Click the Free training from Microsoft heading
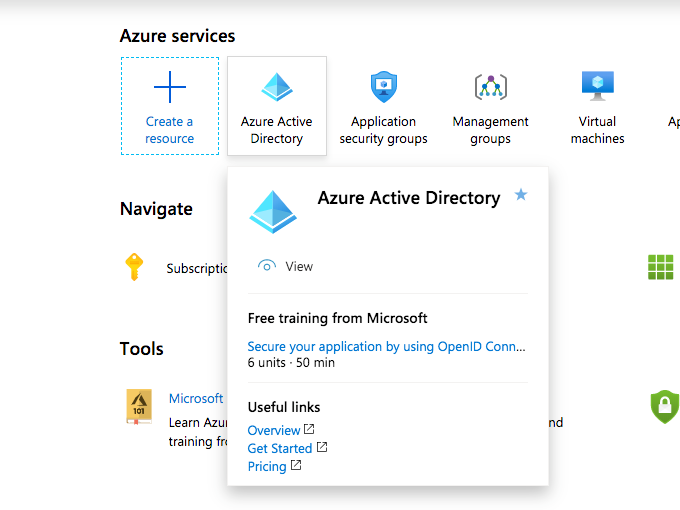Viewport: 680px width, 510px height. (337, 318)
